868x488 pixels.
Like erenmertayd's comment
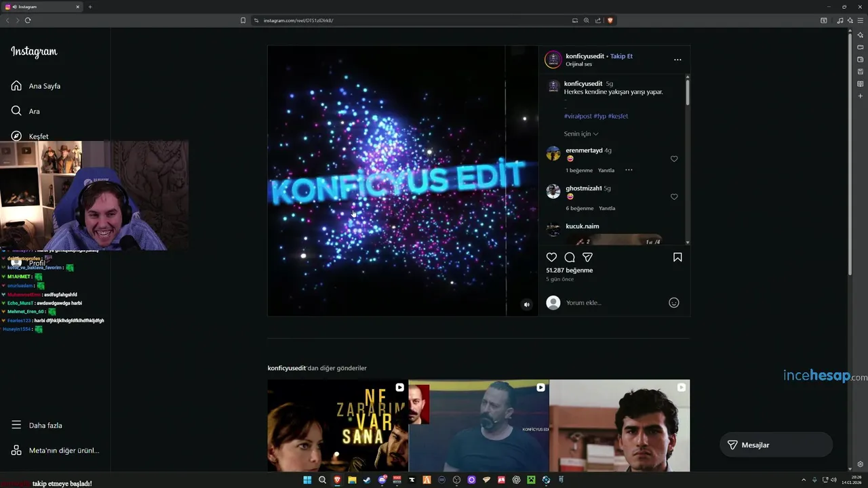pyautogui.click(x=674, y=159)
